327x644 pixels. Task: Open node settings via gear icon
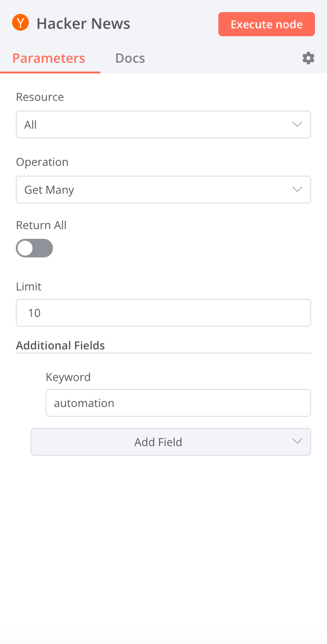click(x=308, y=58)
